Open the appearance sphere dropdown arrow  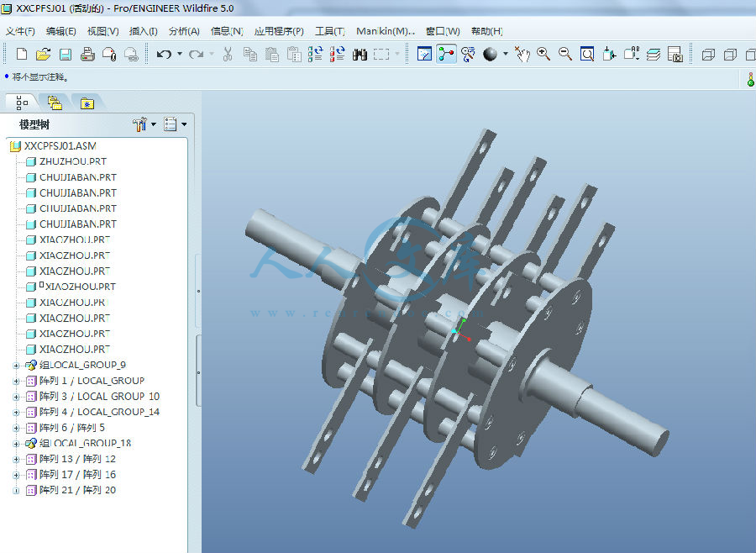506,54
